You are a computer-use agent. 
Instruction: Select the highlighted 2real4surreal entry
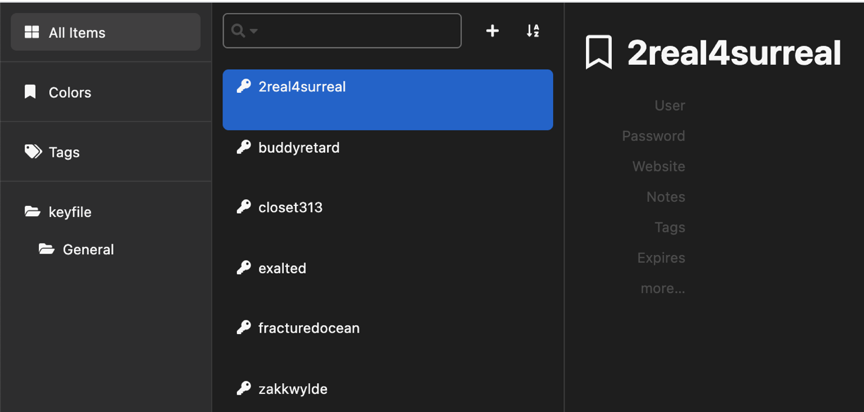pos(388,100)
